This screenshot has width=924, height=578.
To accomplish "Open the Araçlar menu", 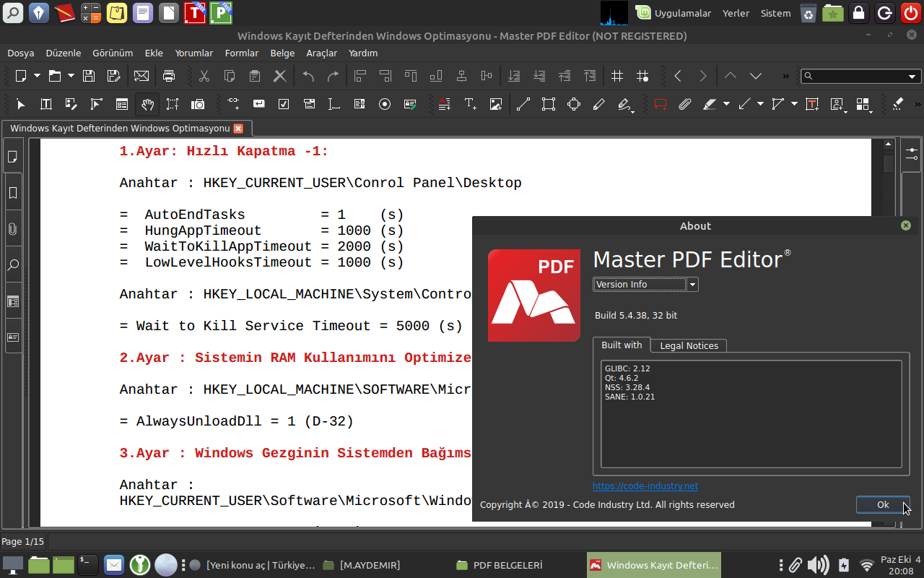I will point(322,53).
